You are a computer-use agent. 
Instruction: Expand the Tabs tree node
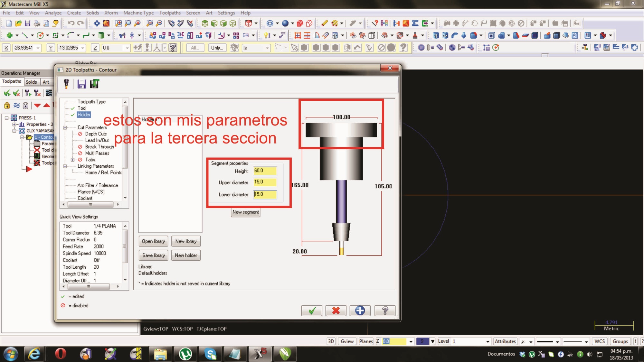click(x=73, y=160)
